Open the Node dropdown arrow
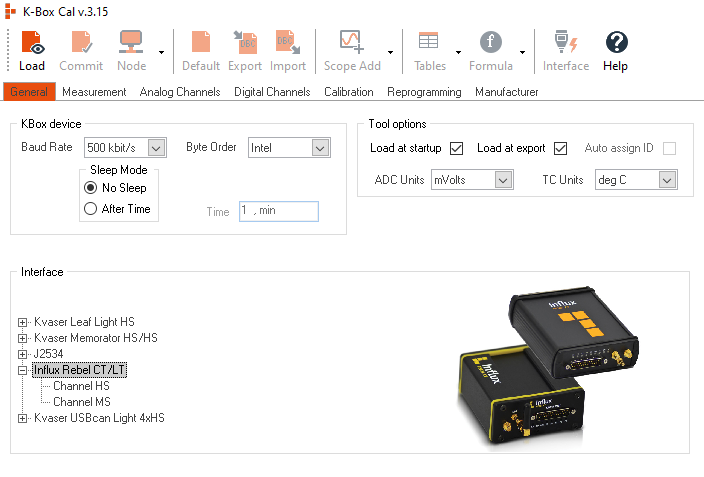704x477 pixels. 162,52
